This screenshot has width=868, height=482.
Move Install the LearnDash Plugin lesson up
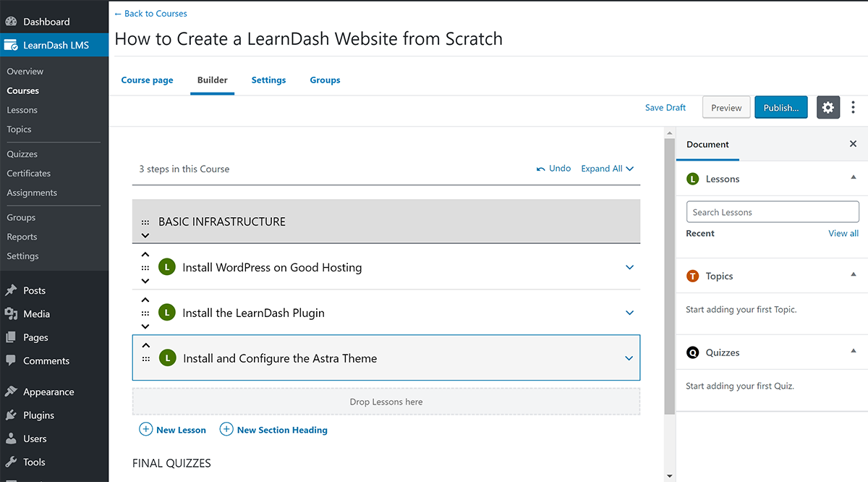click(145, 300)
